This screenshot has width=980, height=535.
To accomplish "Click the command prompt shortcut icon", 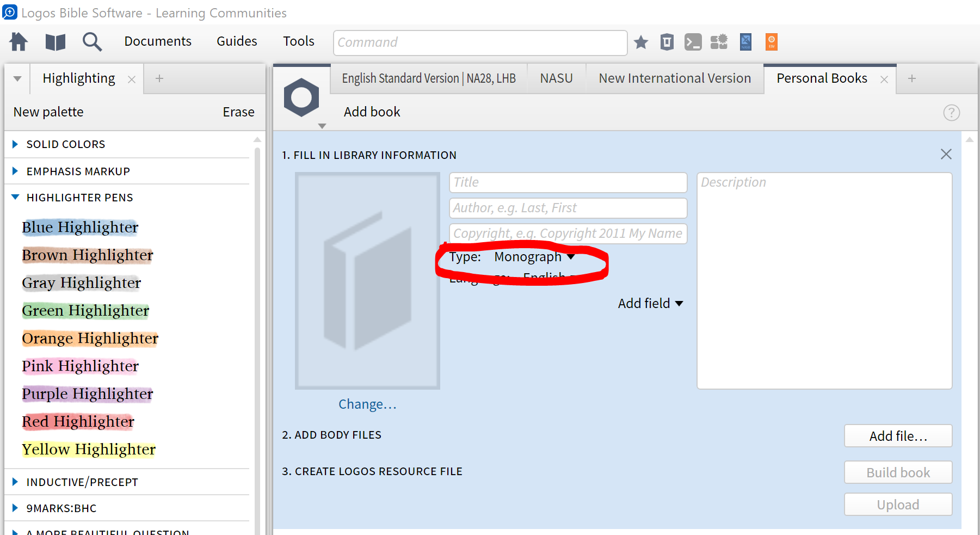I will [693, 42].
